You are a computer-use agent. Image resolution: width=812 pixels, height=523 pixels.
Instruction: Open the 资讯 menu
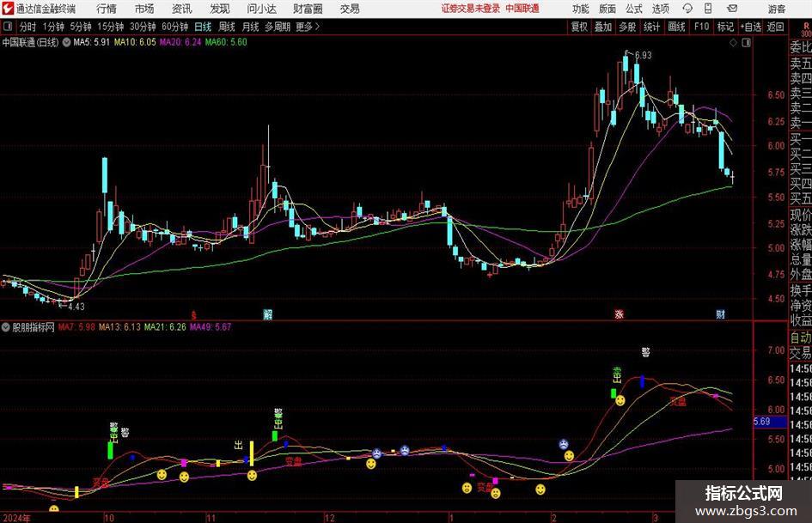(x=182, y=9)
